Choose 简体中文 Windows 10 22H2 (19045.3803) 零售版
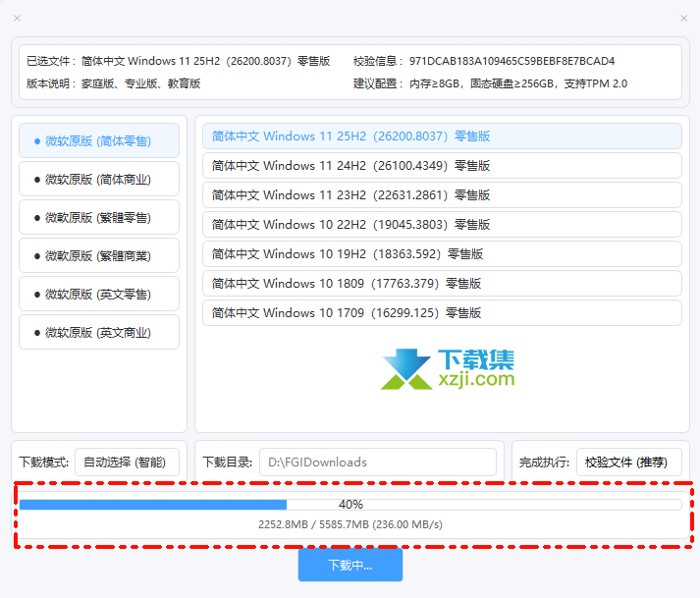Viewport: 700px width, 598px height. point(442,225)
